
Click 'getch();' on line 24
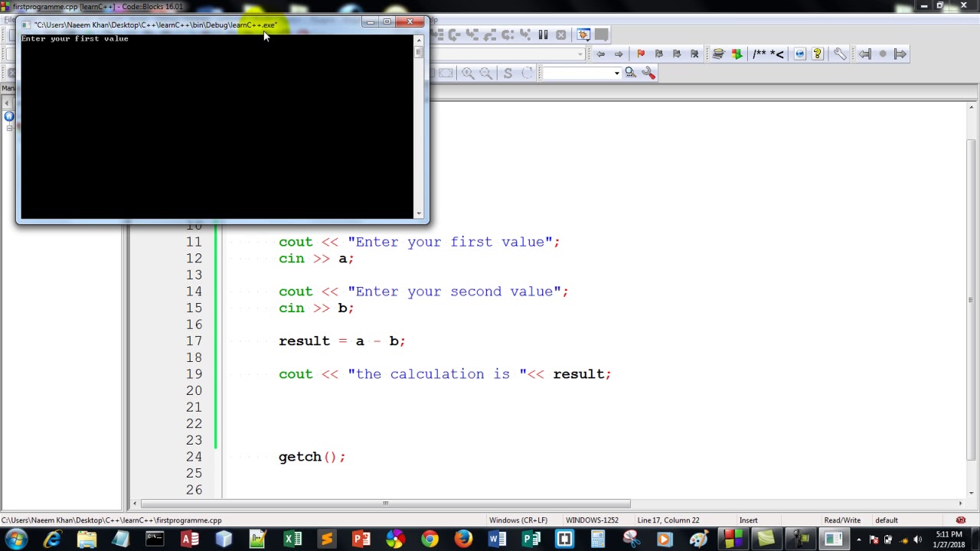312,457
